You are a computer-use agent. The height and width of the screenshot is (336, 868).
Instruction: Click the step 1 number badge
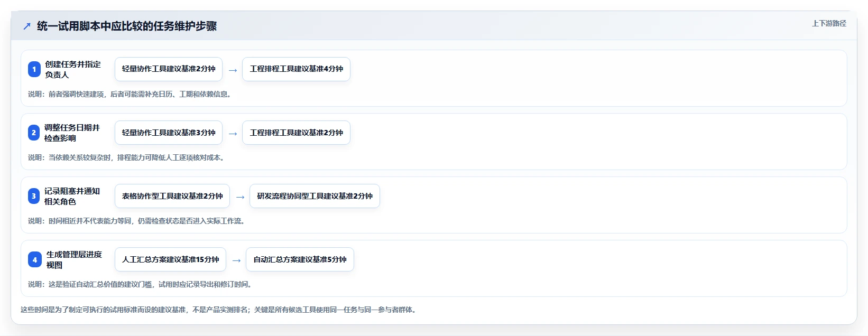coord(34,69)
